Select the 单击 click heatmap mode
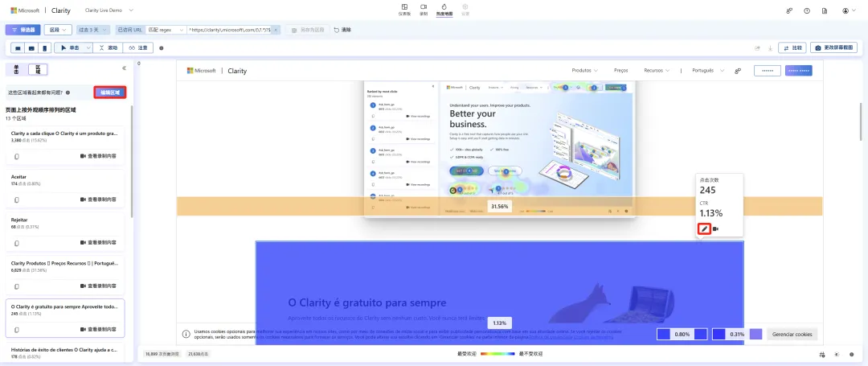The image size is (868, 366). coord(70,48)
